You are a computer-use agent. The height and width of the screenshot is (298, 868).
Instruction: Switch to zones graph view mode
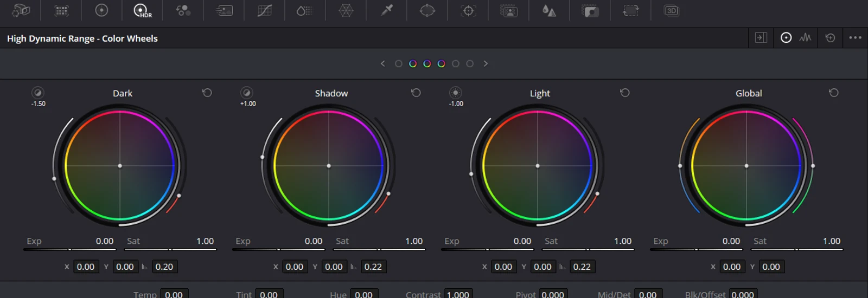pos(805,37)
